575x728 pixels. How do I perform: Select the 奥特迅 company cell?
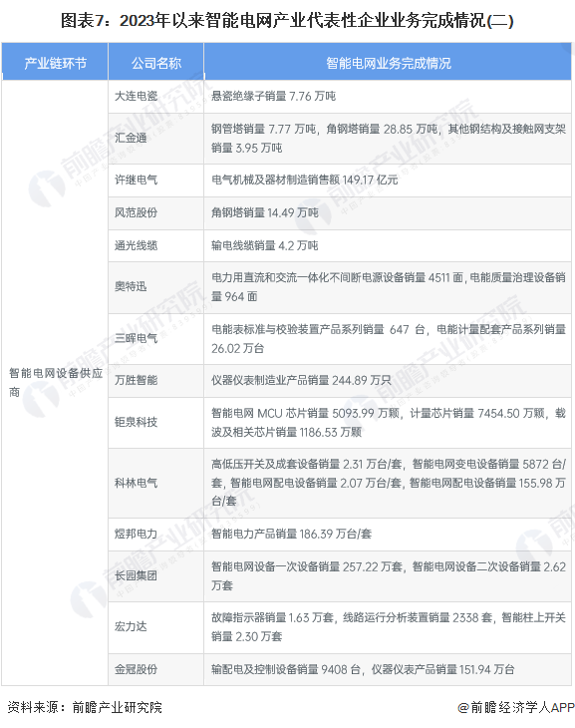(x=155, y=287)
